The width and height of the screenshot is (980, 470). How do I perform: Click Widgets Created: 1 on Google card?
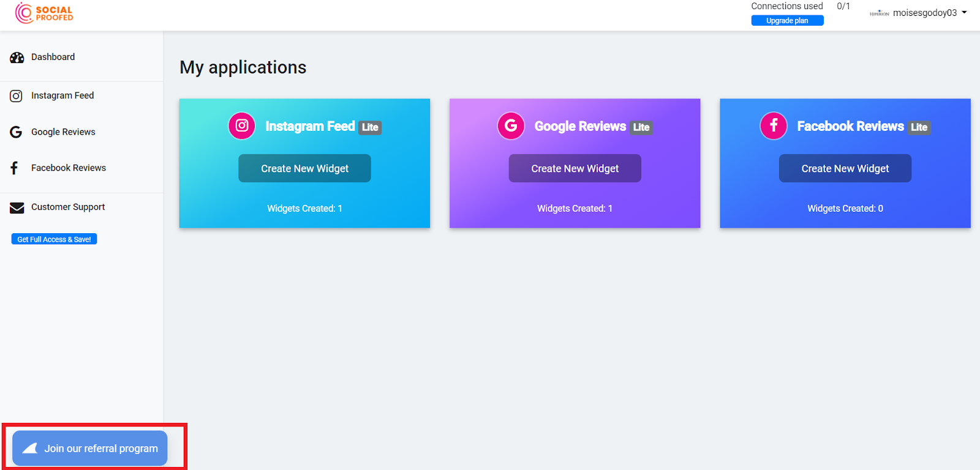[x=575, y=209]
